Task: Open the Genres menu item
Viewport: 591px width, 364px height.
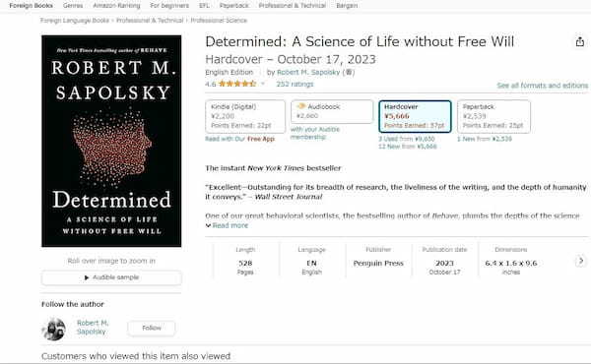Action: tap(73, 6)
